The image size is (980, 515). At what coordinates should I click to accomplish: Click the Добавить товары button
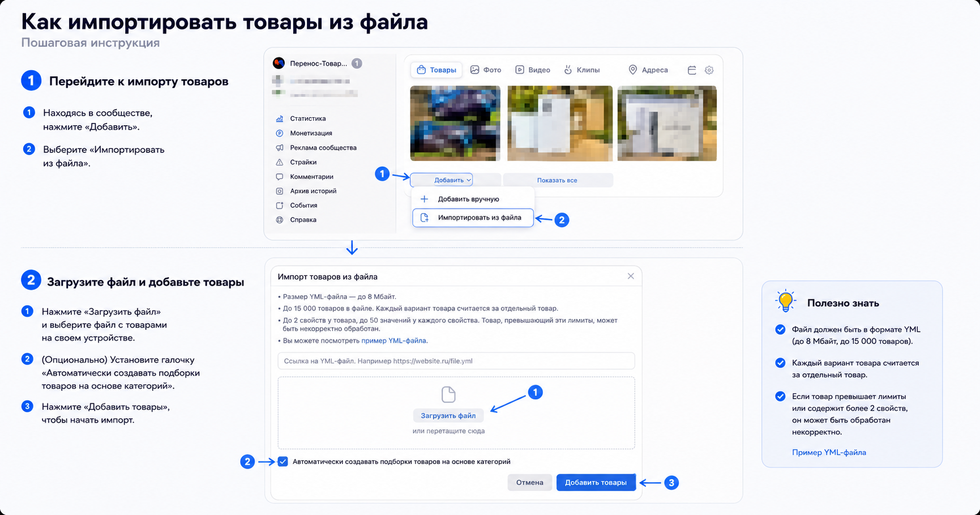(x=596, y=482)
